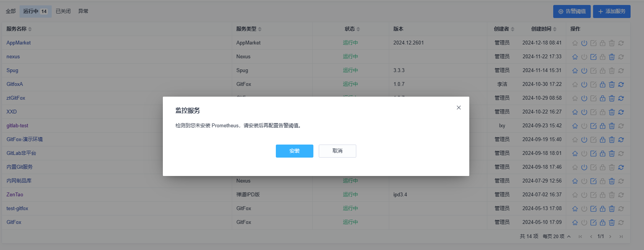Click the lock icon for GitfoxA
This screenshot has width=644, height=250.
pyautogui.click(x=602, y=84)
